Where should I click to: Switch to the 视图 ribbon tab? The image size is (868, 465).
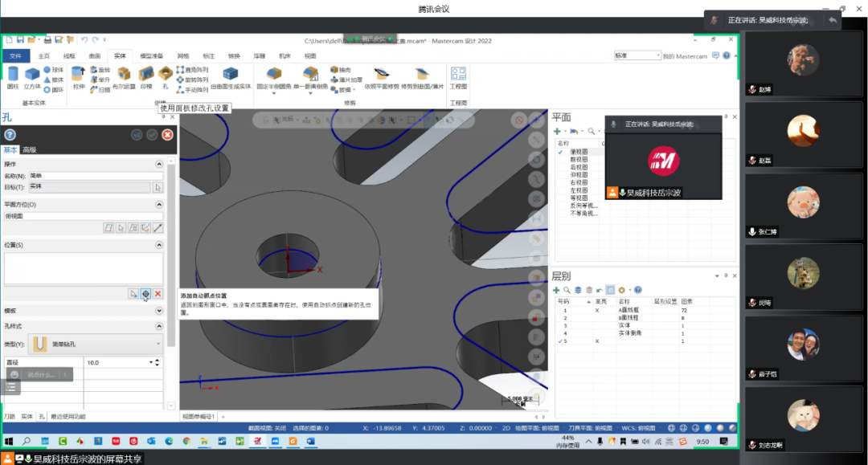pyautogui.click(x=310, y=56)
